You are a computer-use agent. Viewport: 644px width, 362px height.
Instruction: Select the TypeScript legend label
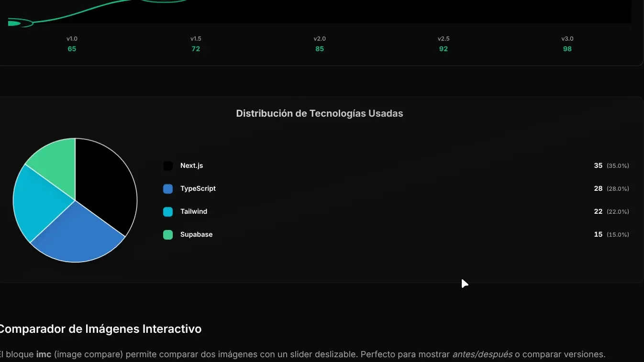coord(198,188)
